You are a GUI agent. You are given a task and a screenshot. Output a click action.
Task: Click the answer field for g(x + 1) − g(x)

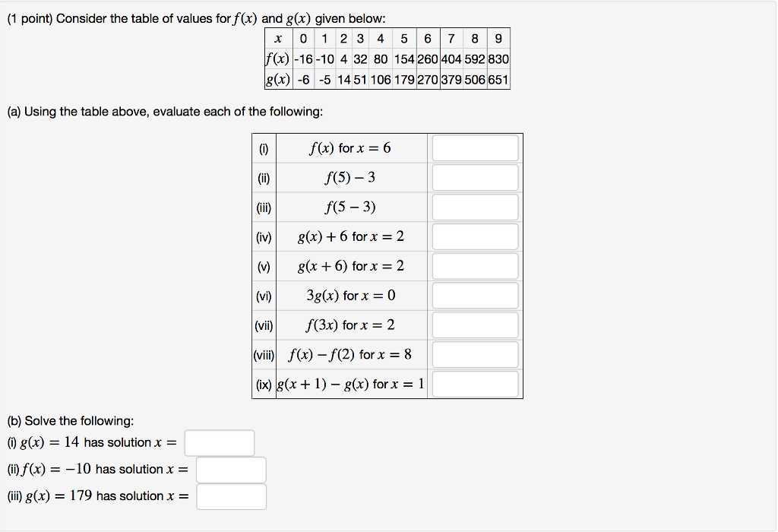click(x=474, y=383)
